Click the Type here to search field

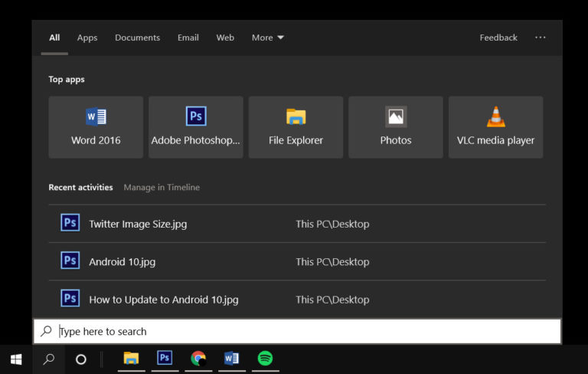click(306, 331)
